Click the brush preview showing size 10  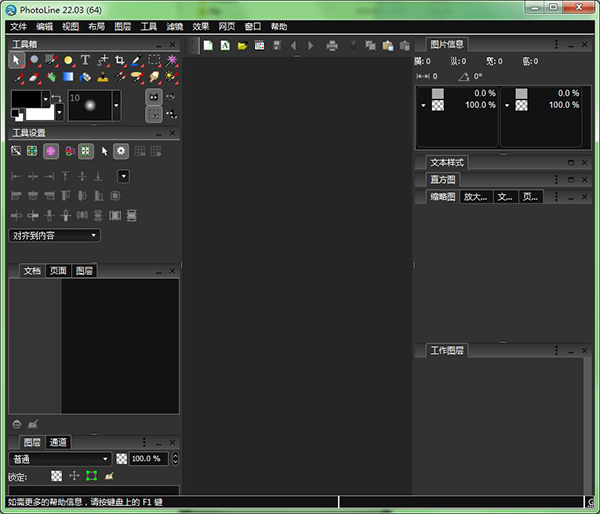90,105
